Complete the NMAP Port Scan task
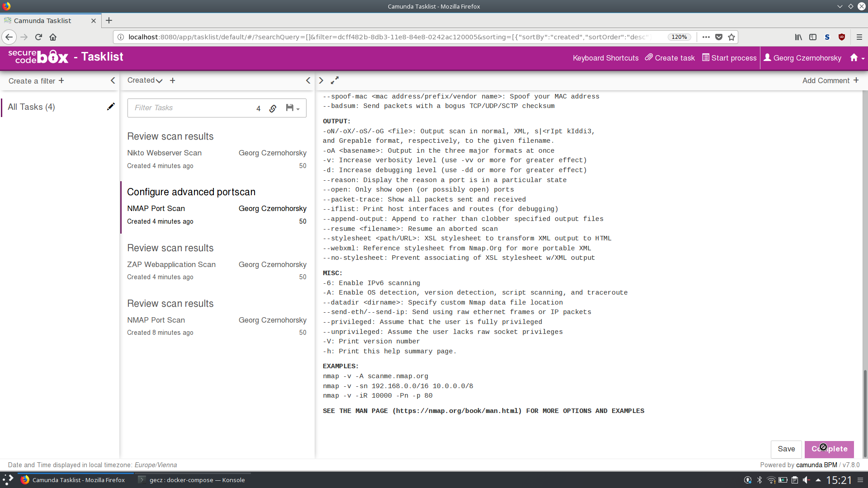 click(x=829, y=449)
